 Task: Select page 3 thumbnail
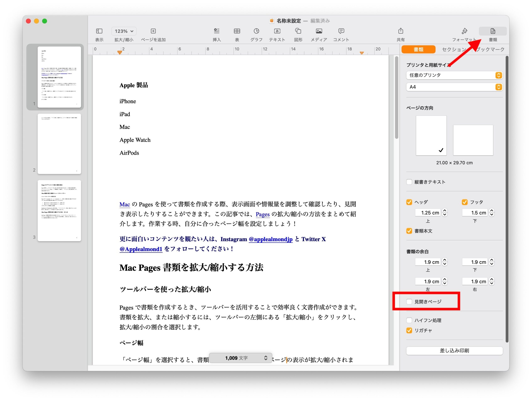click(x=59, y=210)
